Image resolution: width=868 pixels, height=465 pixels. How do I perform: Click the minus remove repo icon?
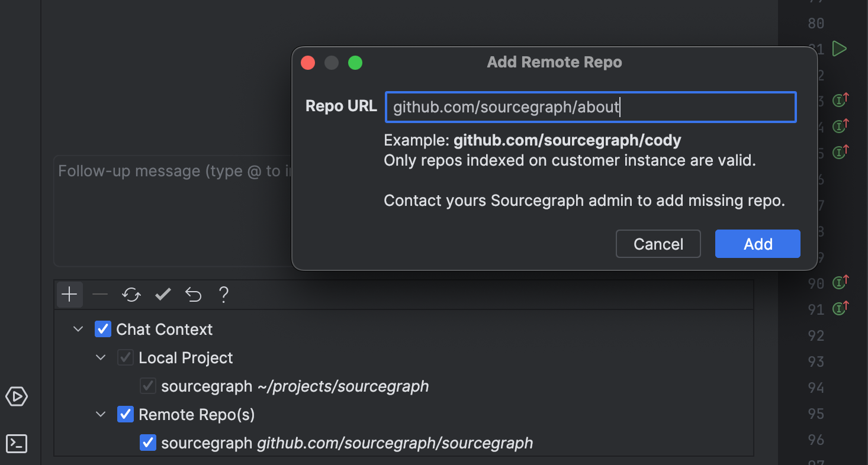[x=100, y=294]
